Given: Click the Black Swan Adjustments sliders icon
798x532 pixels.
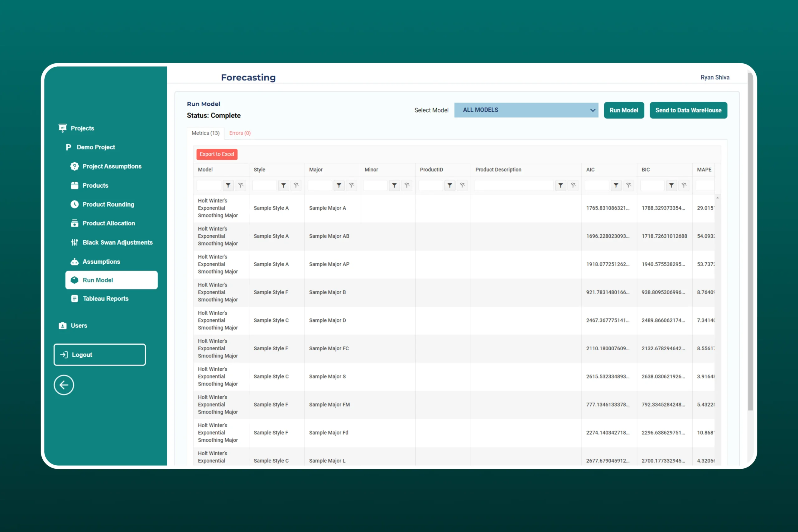Looking at the screenshot, I should [74, 242].
